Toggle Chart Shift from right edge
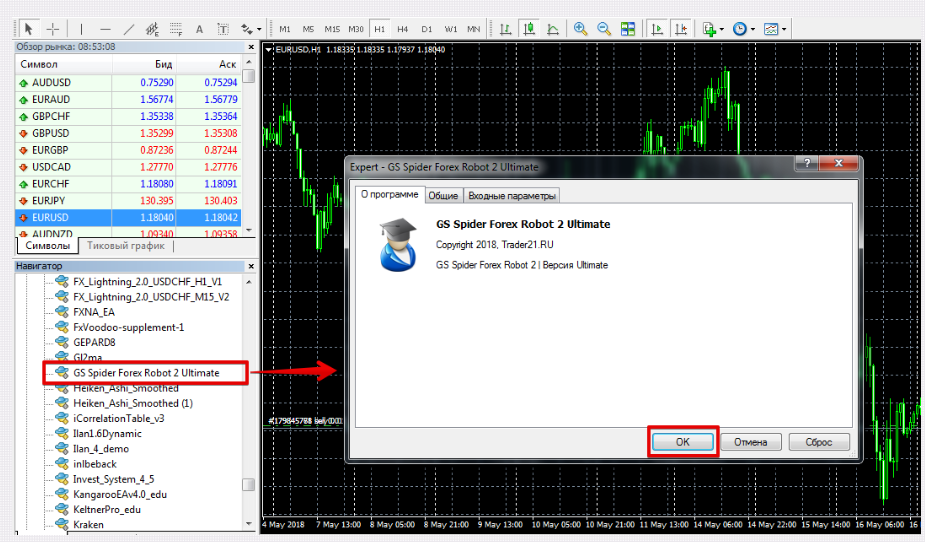This screenshot has height=542, width=925. pyautogui.click(x=681, y=29)
